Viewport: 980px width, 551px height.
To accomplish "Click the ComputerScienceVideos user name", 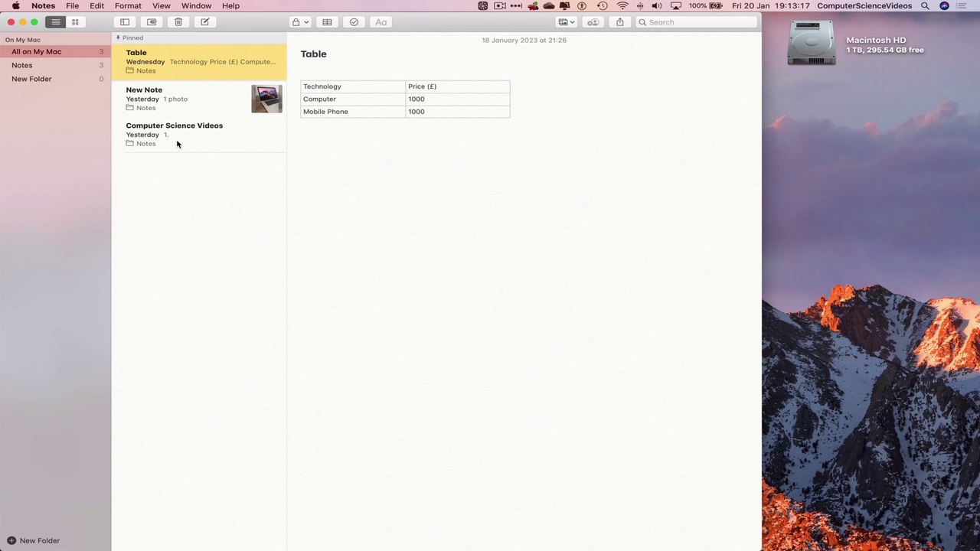I will point(864,5).
